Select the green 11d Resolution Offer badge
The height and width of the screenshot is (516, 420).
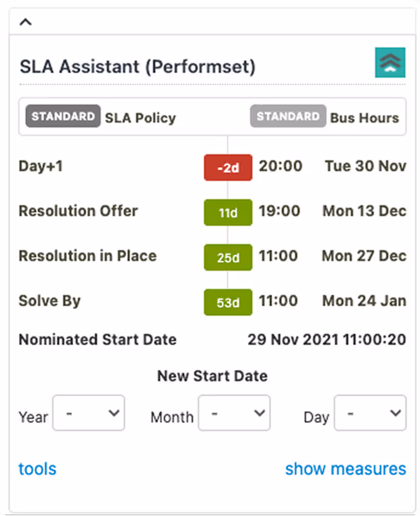[228, 212]
